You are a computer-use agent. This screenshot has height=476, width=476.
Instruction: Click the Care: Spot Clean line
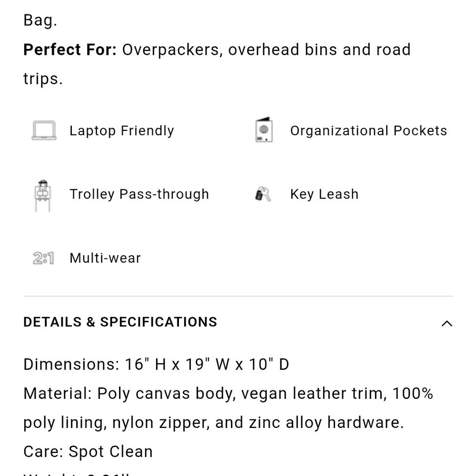(x=88, y=452)
